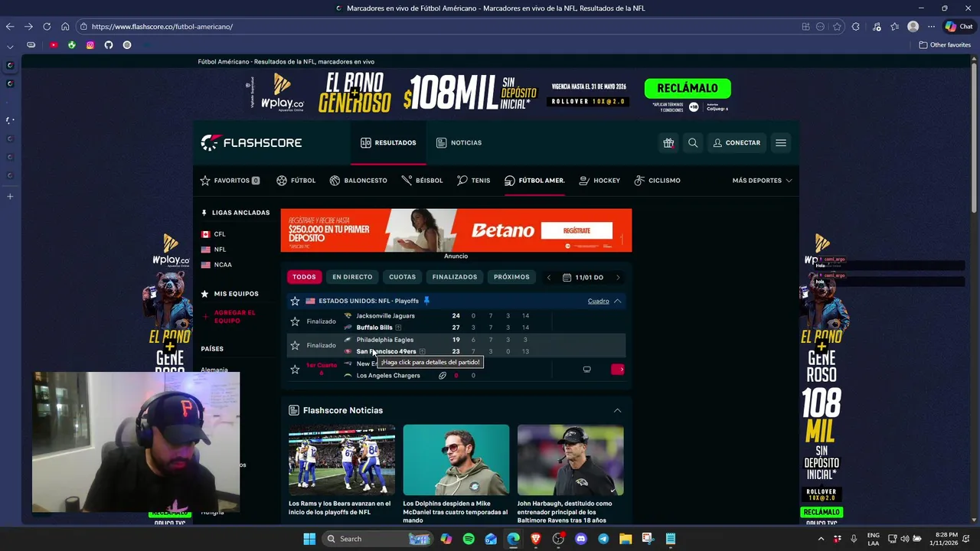Open the Noticias tab
Image resolution: width=980 pixels, height=551 pixels.
(459, 143)
